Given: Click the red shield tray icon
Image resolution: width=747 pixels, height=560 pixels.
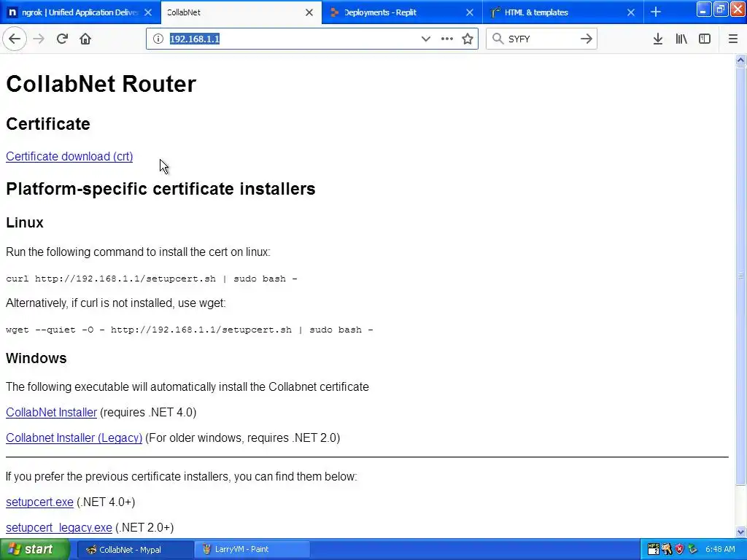Looking at the screenshot, I should (x=680, y=549).
